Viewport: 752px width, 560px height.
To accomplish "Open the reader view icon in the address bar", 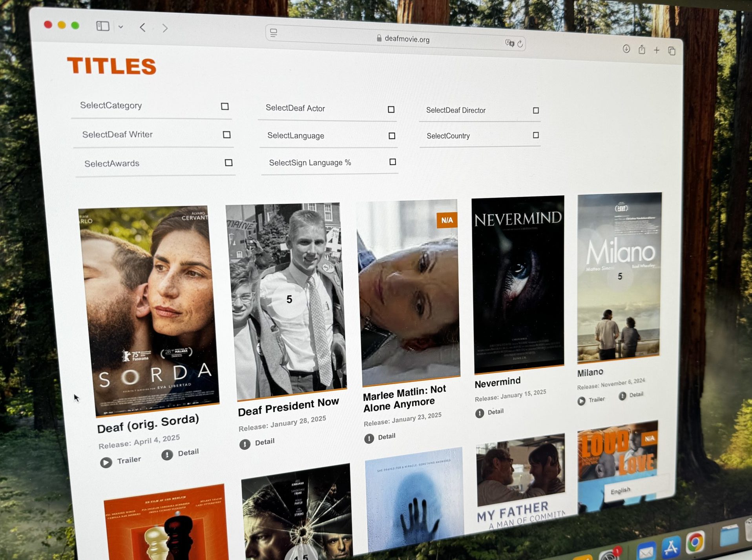I will 274,33.
